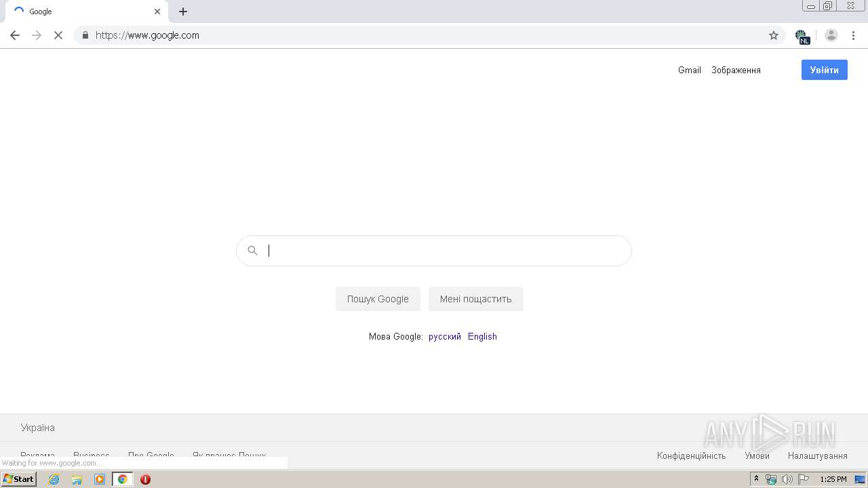Select the Google tab
Viewport: 868px width, 488px height.
(x=87, y=12)
